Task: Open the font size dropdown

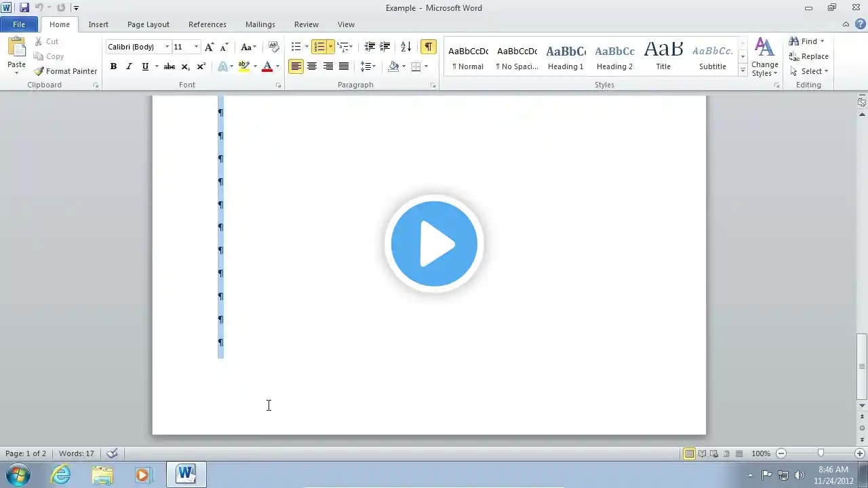Action: (196, 47)
